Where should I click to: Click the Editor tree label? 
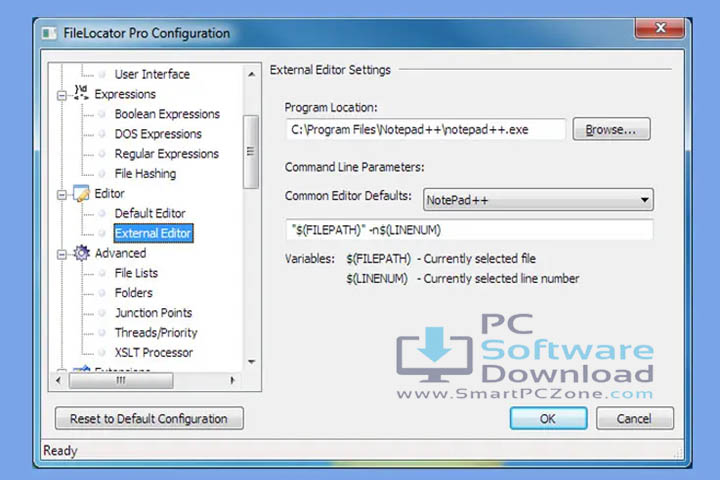[x=109, y=193]
